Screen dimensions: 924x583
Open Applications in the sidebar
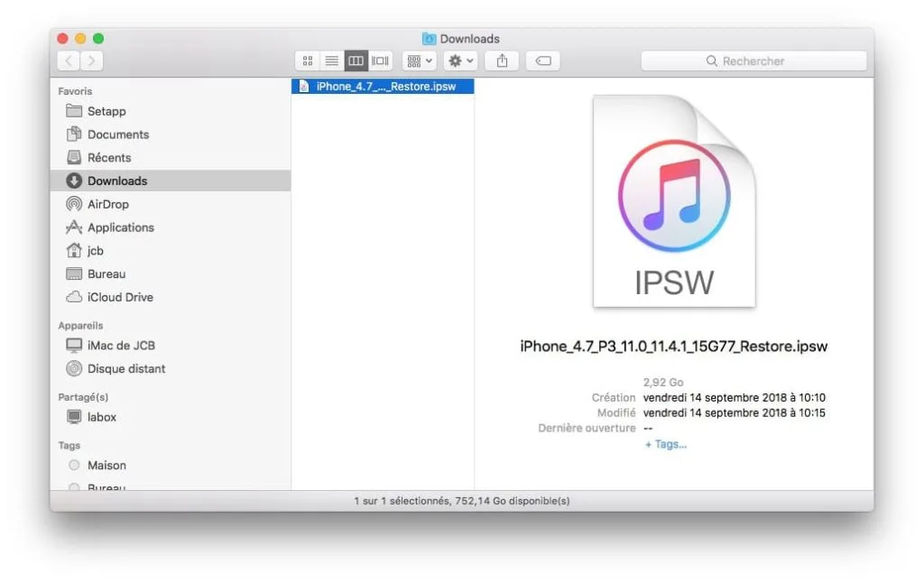pos(171,227)
